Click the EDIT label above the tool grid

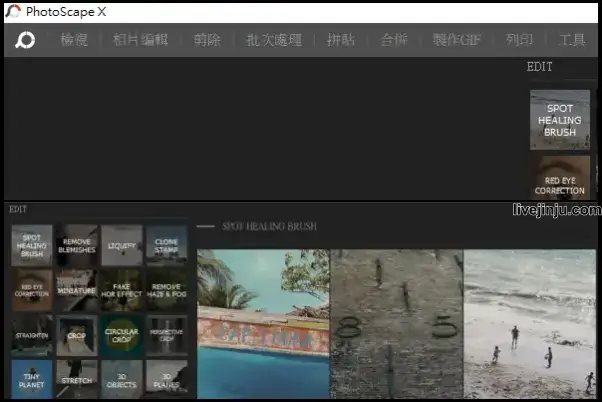coord(18,209)
